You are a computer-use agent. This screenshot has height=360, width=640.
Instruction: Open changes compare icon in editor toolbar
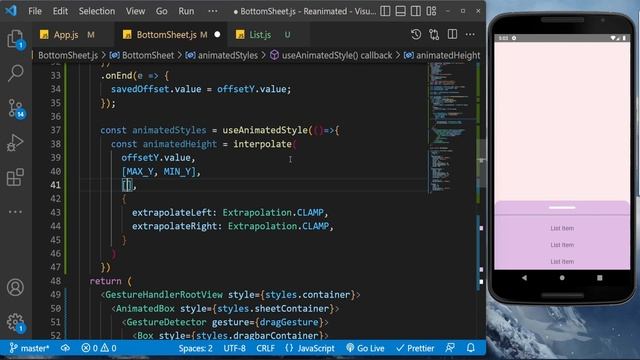(x=434, y=35)
